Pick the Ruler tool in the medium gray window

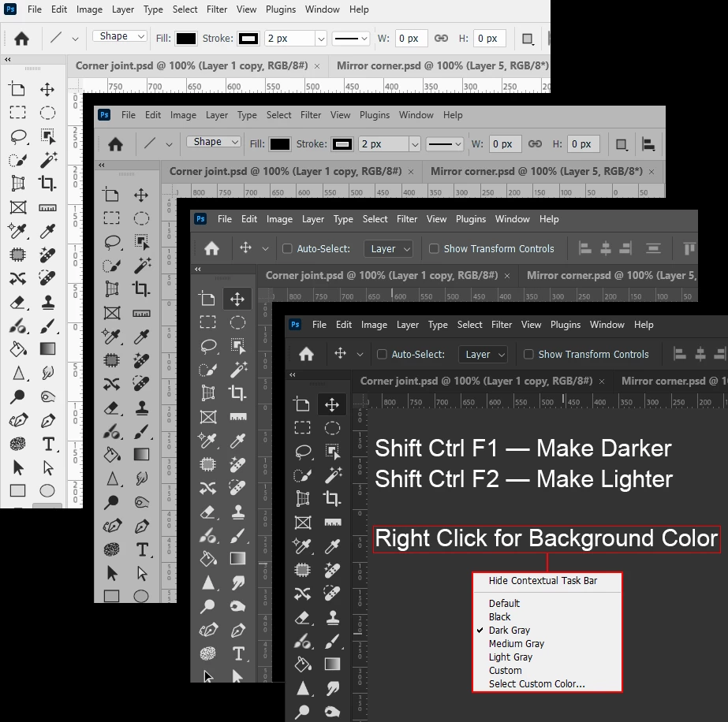(x=237, y=417)
